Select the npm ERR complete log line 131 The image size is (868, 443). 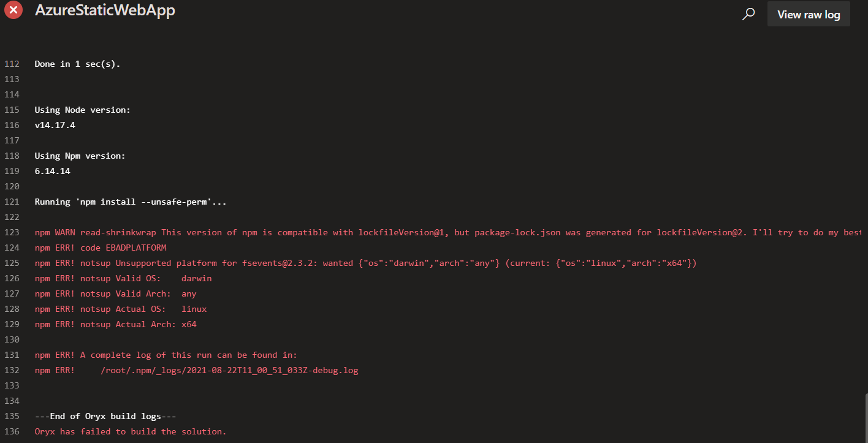click(x=166, y=354)
